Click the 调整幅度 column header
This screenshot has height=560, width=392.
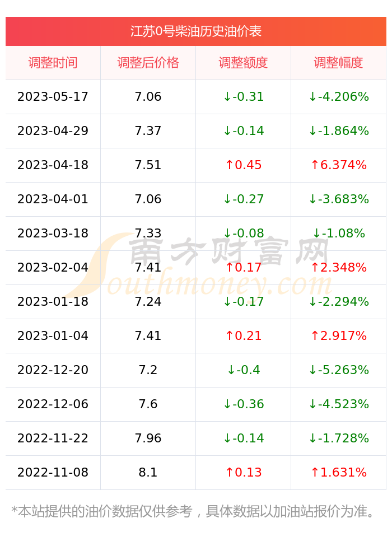tap(338, 63)
